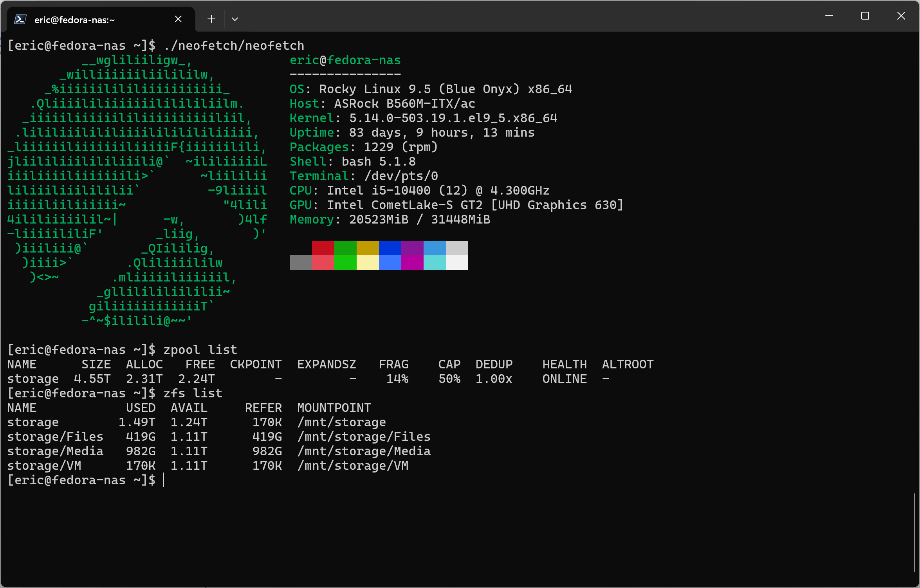Click the 'zpool list' command

[200, 350]
